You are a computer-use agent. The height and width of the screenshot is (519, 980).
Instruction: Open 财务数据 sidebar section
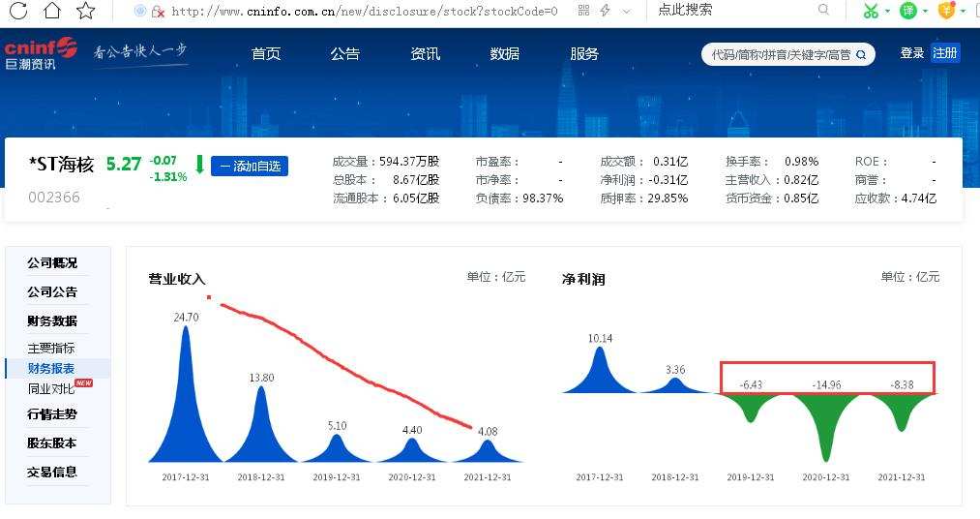(x=52, y=321)
